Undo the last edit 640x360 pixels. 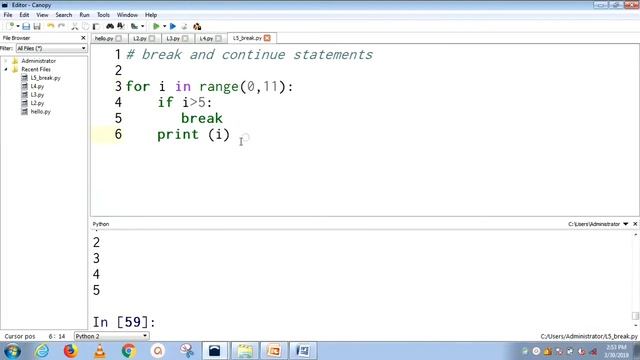(50, 27)
